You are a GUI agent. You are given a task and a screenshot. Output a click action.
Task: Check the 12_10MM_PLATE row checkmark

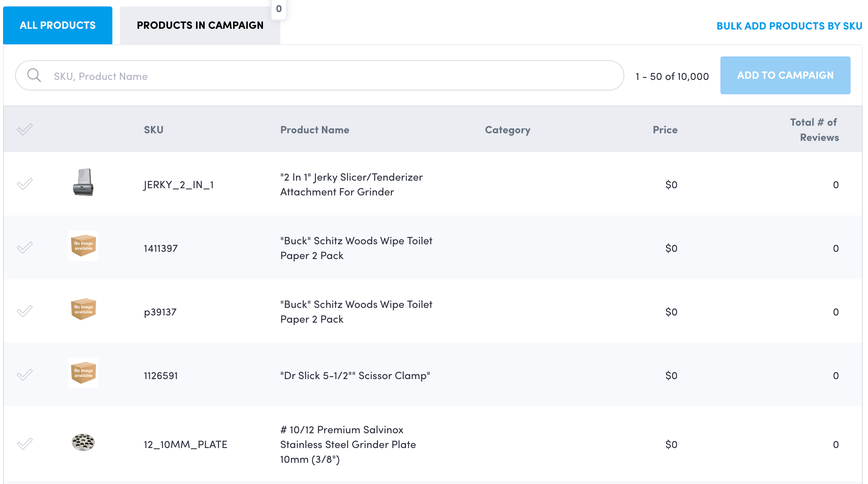click(x=25, y=443)
